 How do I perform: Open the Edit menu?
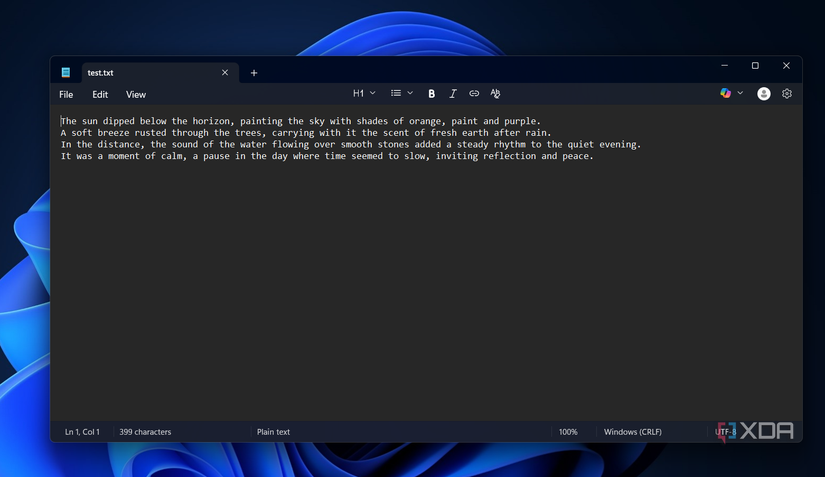(x=100, y=95)
